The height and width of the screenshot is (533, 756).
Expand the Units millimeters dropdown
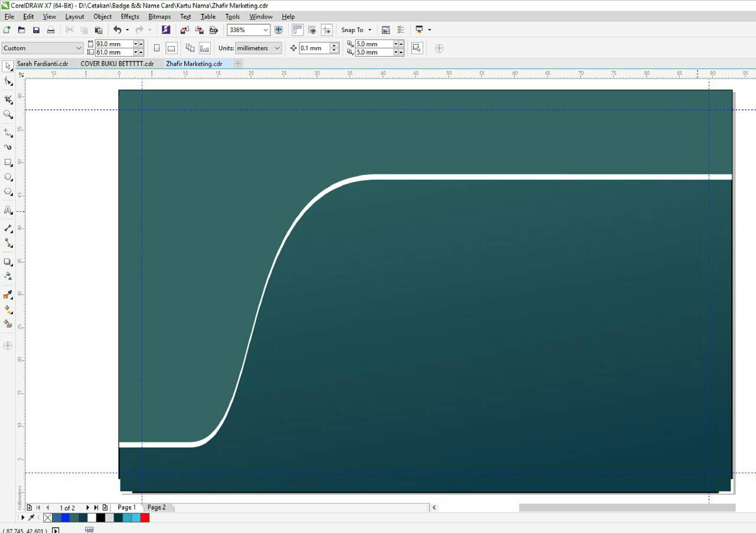277,48
